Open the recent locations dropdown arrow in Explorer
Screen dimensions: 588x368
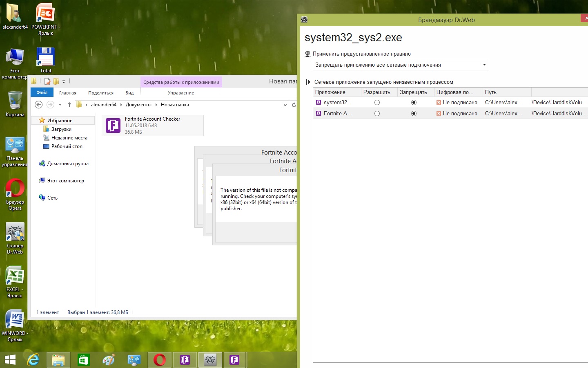(60, 105)
